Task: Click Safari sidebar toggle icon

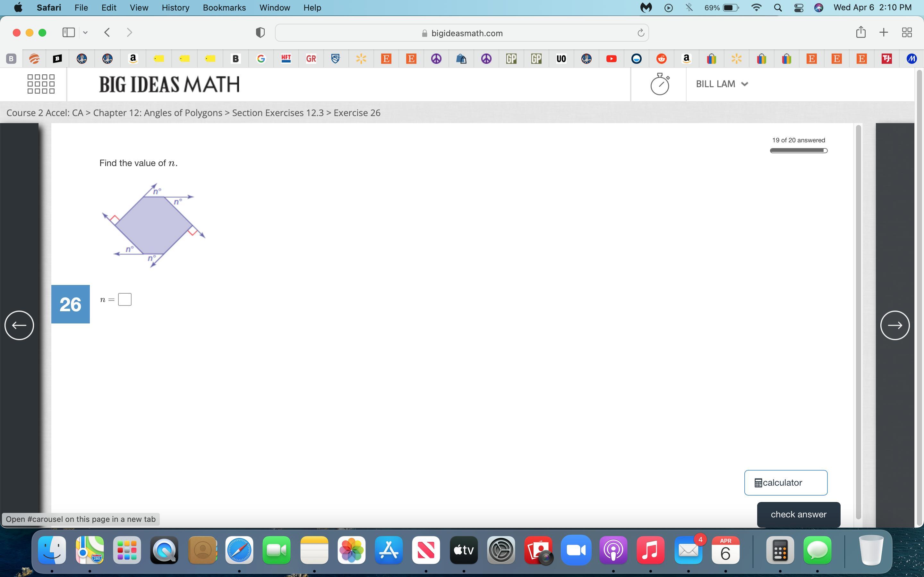Action: (x=68, y=32)
